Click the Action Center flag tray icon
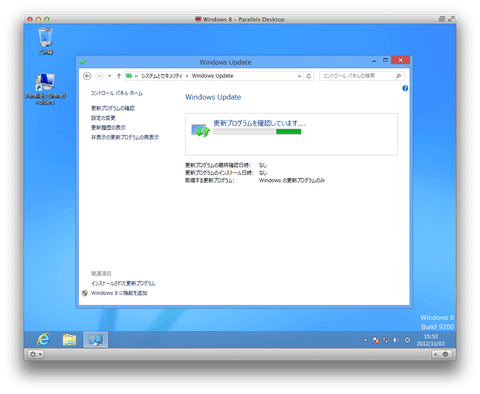Viewport: 480px width, 394px height. pos(376,340)
